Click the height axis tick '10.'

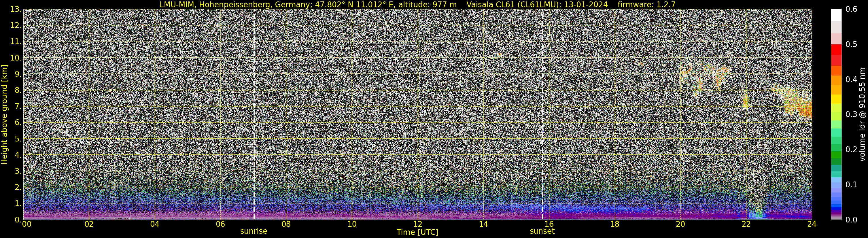(16, 58)
